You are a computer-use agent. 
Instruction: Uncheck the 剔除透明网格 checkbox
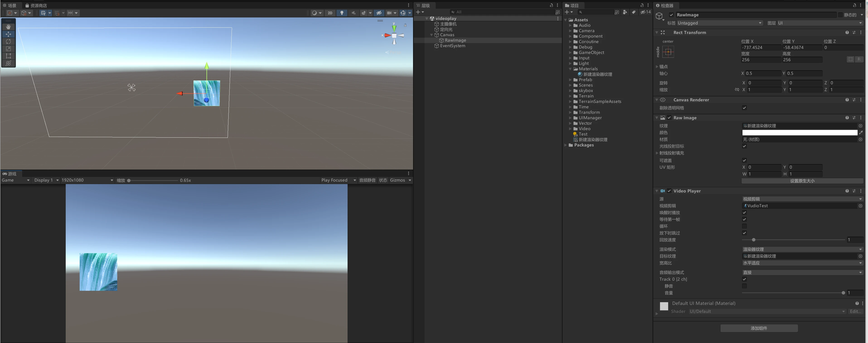click(744, 108)
